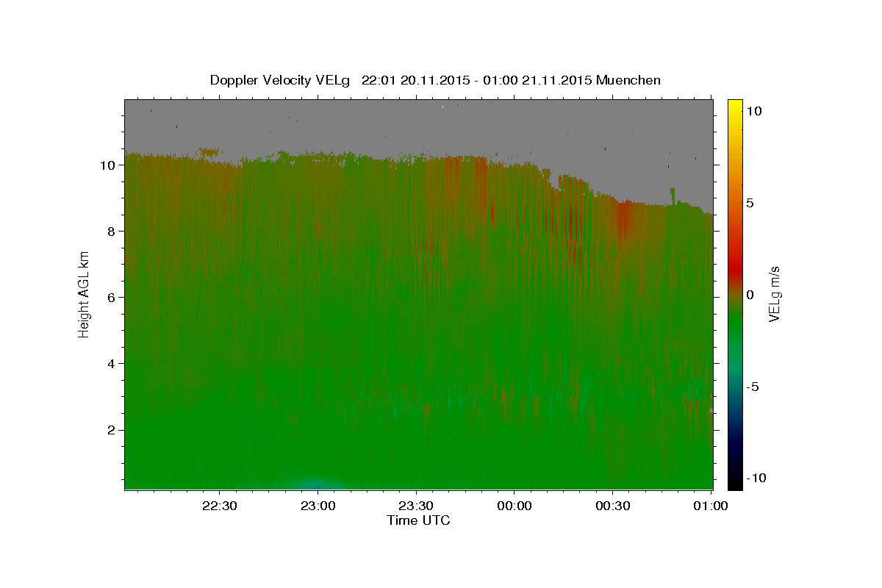Click the height label '10' on y-axis
882x588 pixels.
pos(107,165)
